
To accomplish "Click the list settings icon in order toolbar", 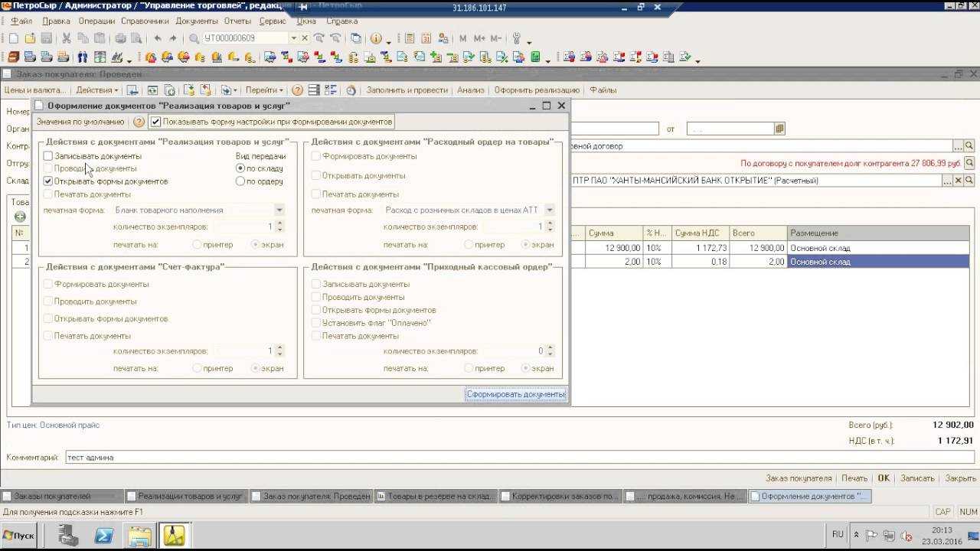I will (331, 90).
